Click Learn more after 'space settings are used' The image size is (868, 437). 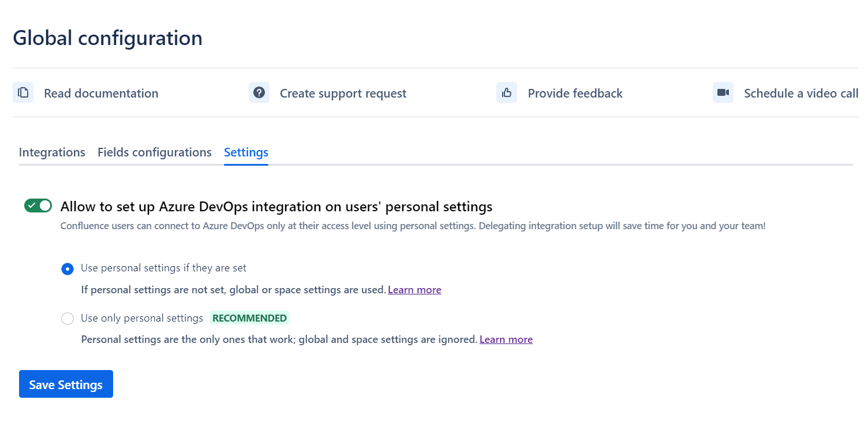point(414,290)
